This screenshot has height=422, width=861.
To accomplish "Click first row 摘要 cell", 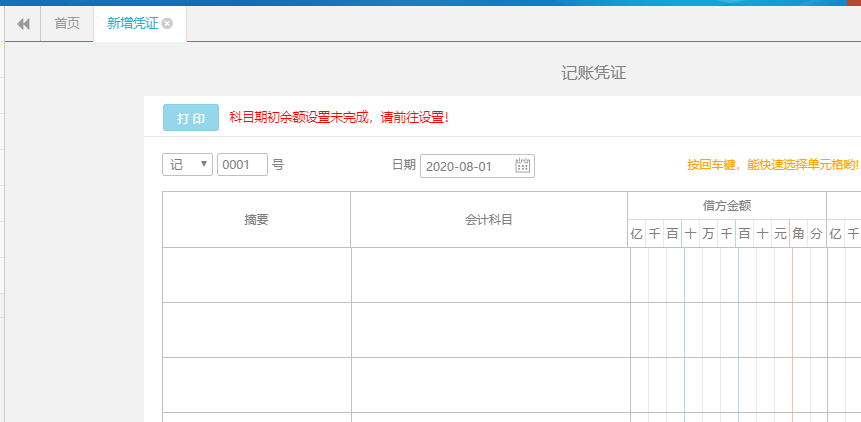I will [256, 275].
